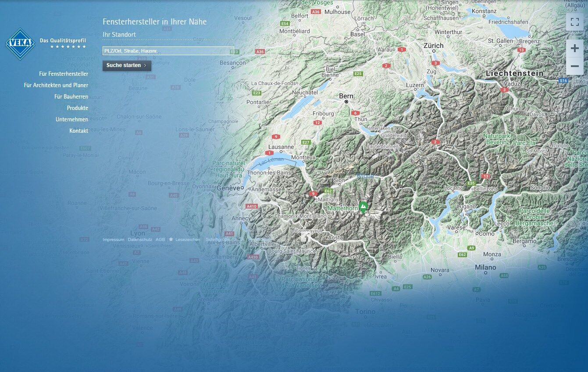588x372 pixels.
Task: Click the Neuchâtel label on map
Action: [305, 93]
